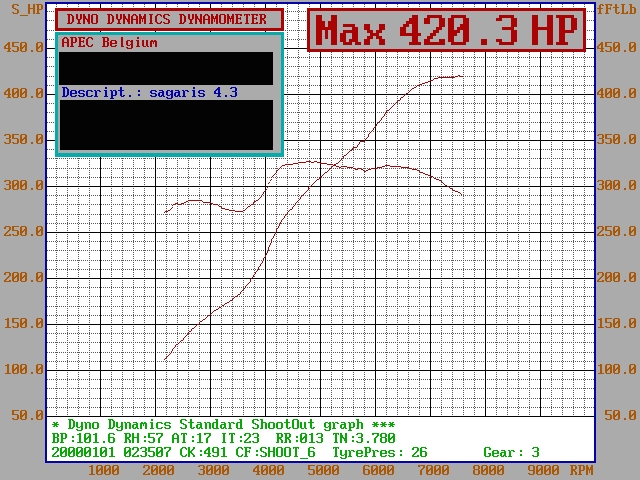Click the right axis 350.0 label
Screen dimensions: 640x480
click(616, 140)
